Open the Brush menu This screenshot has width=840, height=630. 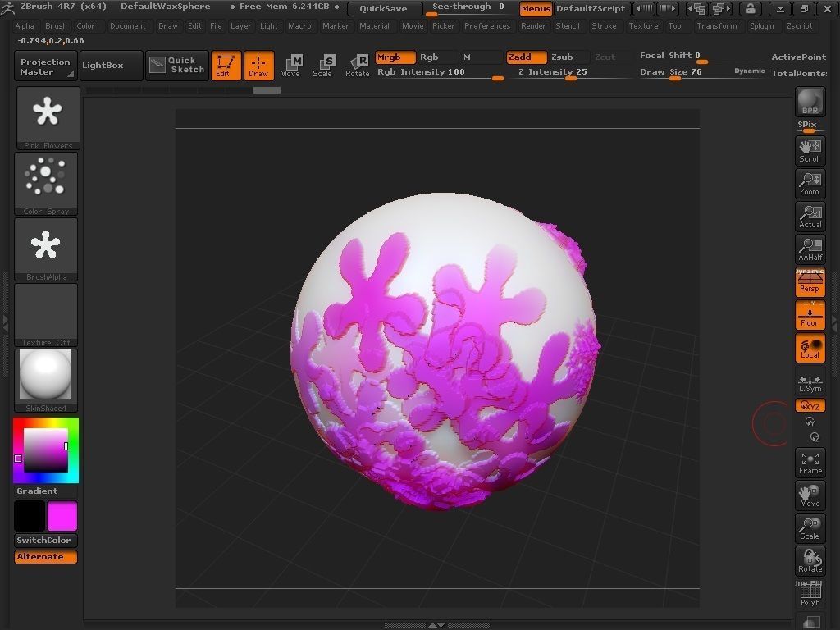pyautogui.click(x=57, y=25)
